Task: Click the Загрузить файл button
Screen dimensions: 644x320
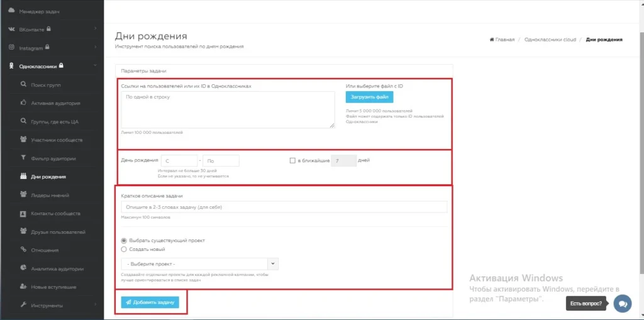Action: 370,97
